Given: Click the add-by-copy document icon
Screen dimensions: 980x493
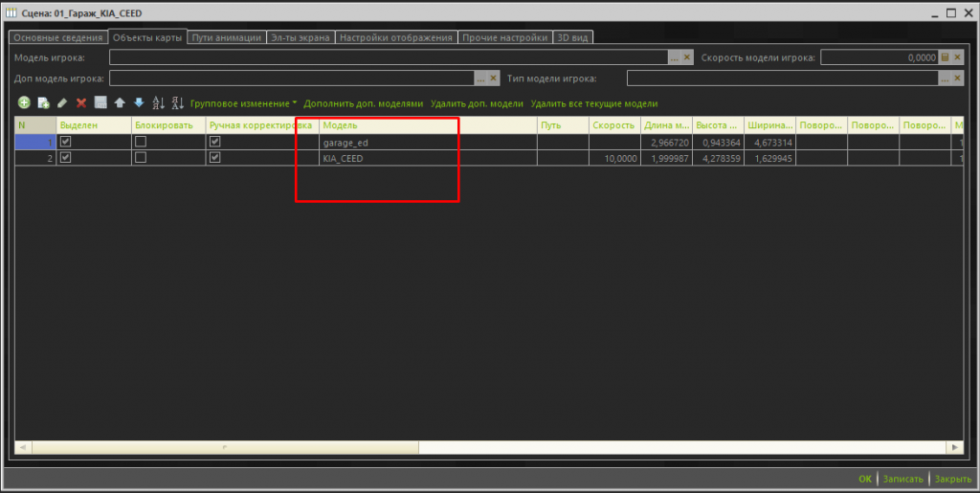Looking at the screenshot, I should coord(43,103).
